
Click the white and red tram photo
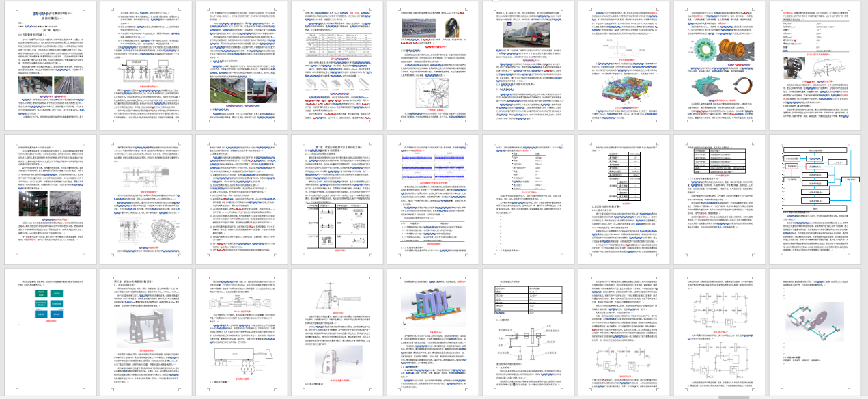(260, 90)
